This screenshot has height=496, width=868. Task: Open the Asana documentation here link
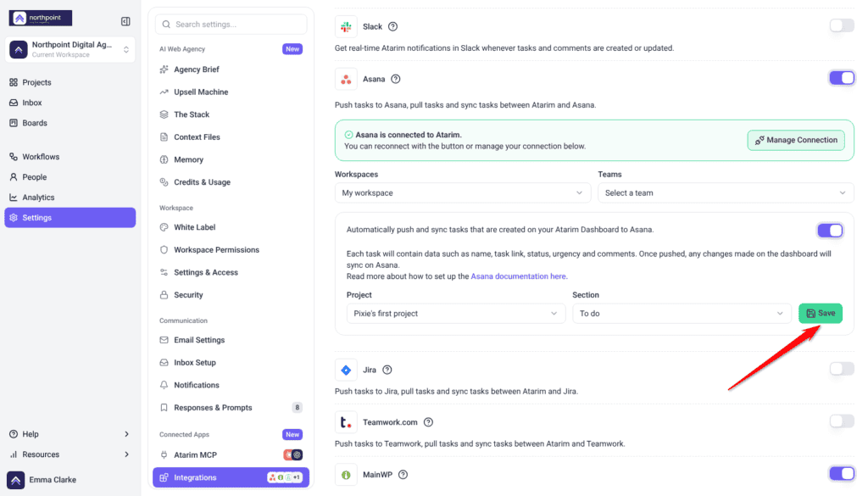pyautogui.click(x=519, y=276)
